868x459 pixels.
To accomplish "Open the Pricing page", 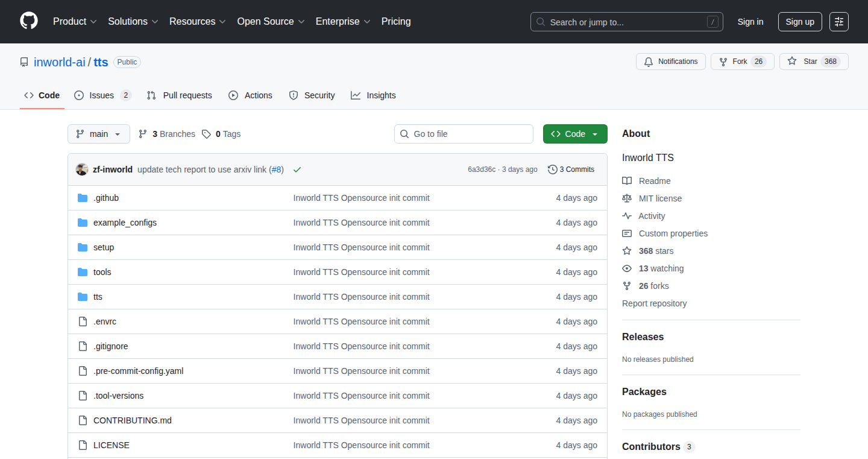I will [396, 22].
